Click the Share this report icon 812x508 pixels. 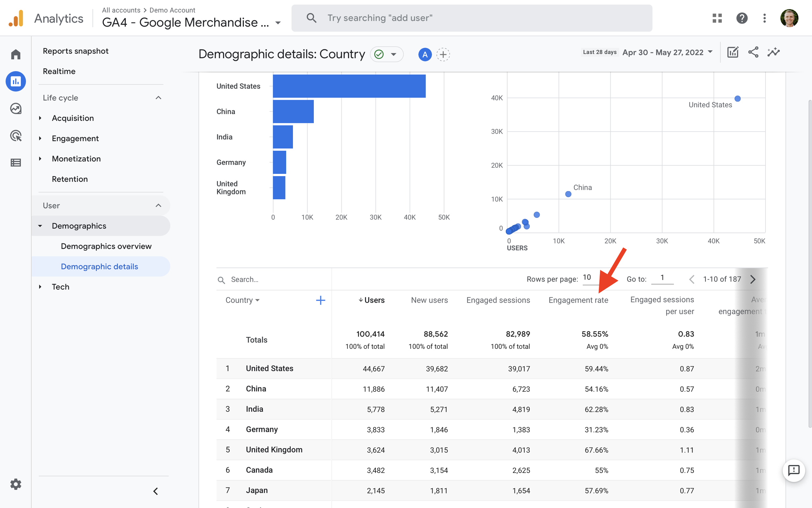pos(753,52)
